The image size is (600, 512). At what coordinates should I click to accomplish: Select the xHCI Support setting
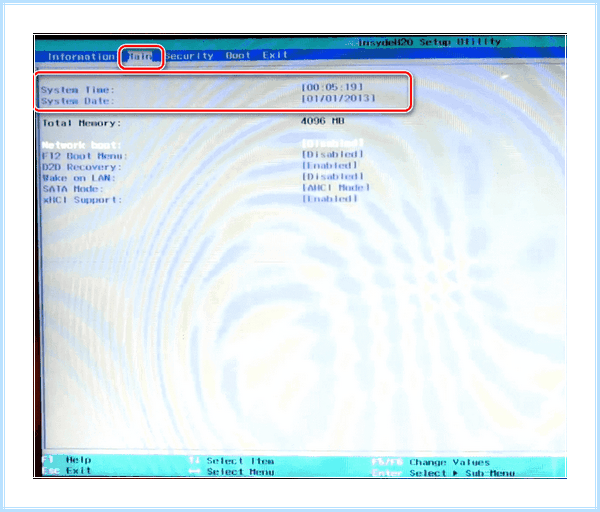82,200
